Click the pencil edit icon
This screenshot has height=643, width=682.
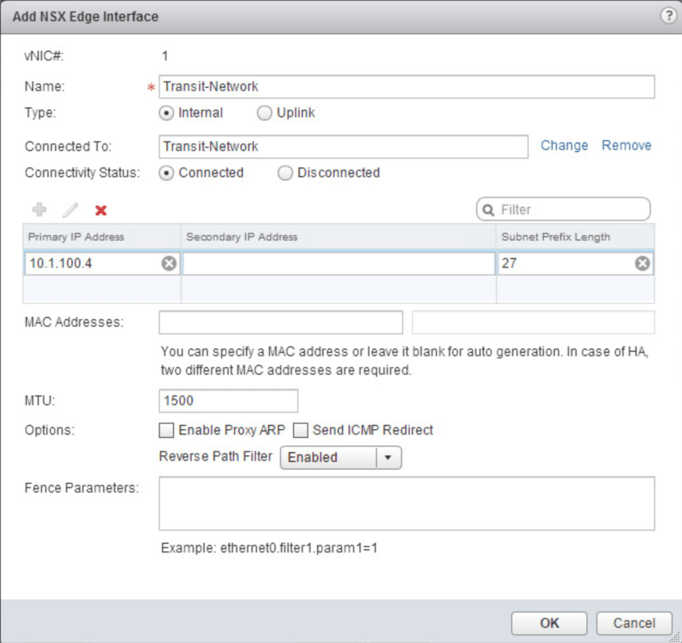tap(70, 210)
